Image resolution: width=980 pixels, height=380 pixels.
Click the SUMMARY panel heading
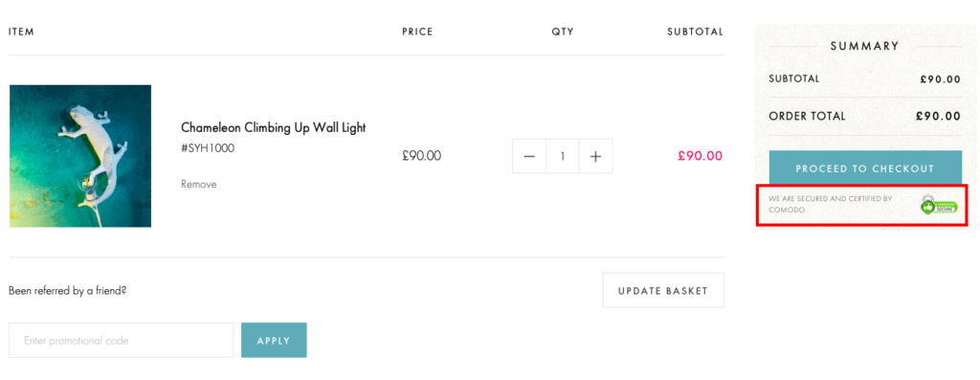pos(865,46)
